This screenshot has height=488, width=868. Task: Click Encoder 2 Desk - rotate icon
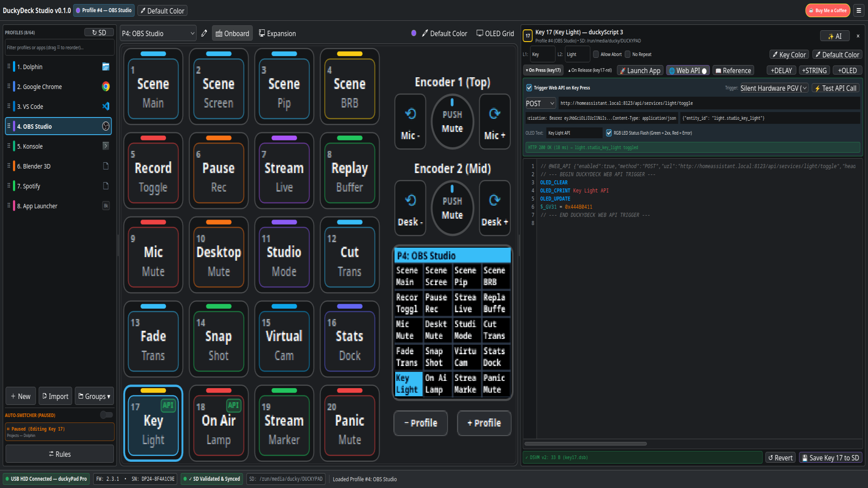tap(410, 200)
